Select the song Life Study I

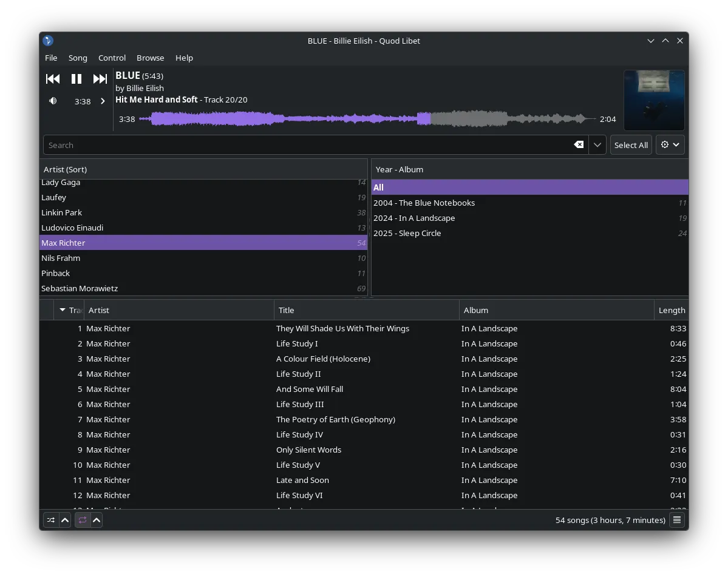(364, 343)
